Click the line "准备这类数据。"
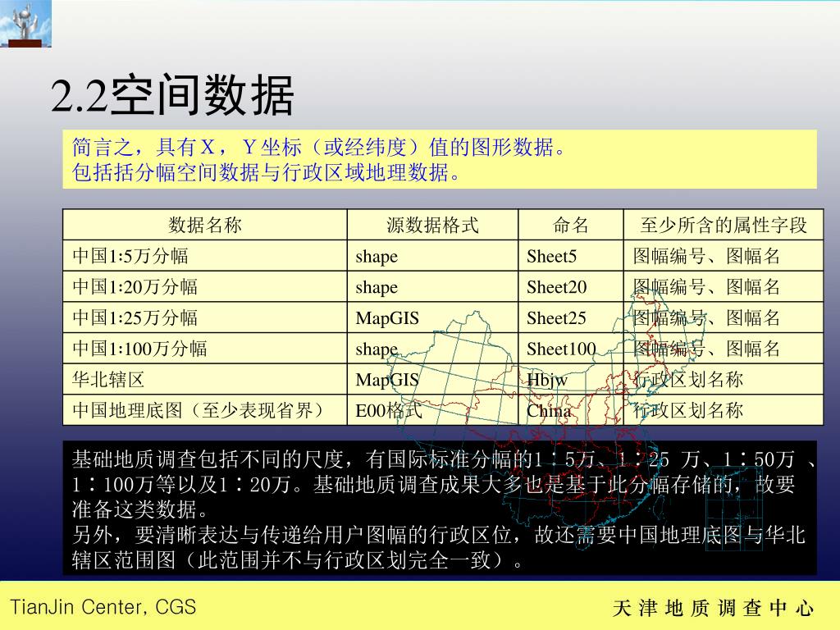Viewport: 840px width, 630px height. pyautogui.click(x=140, y=509)
